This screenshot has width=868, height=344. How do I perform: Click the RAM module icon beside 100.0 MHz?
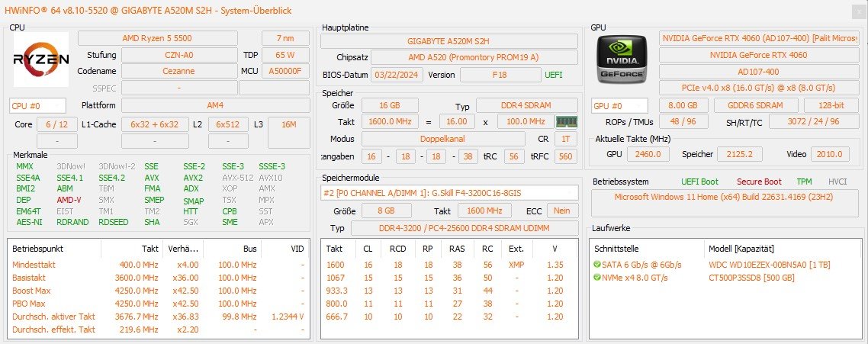566,121
